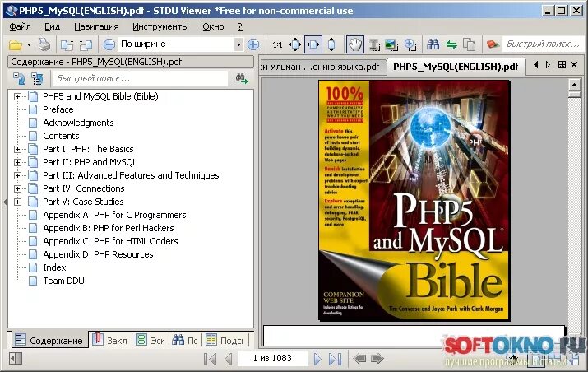The width and height of the screenshot is (588, 372).
Task: Jump to Appendix B: PHP for Perl Hackers
Action: pyautogui.click(x=109, y=228)
